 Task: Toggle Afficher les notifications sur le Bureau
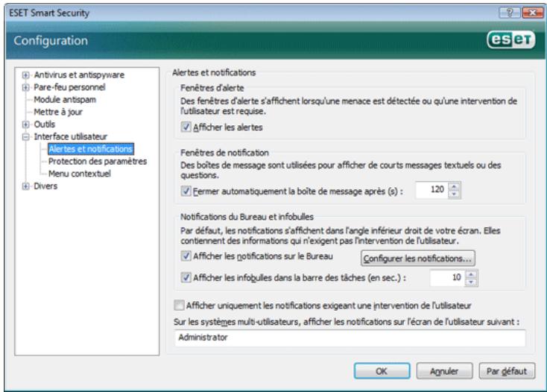click(186, 256)
